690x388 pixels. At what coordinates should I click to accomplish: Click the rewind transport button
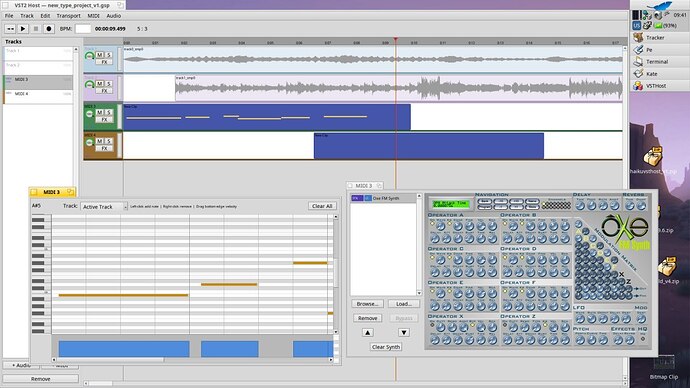click(10, 29)
